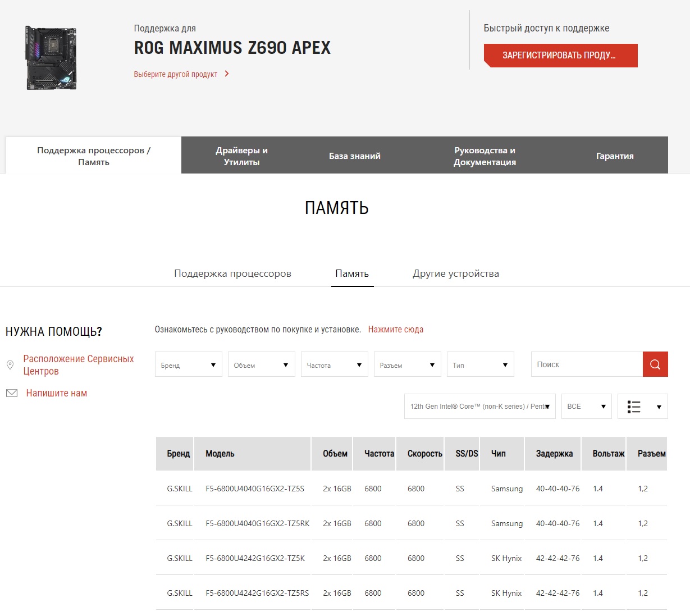The image size is (690, 616).
Task: Click the envelope icon next to Напишите нам
Action: coord(12,393)
